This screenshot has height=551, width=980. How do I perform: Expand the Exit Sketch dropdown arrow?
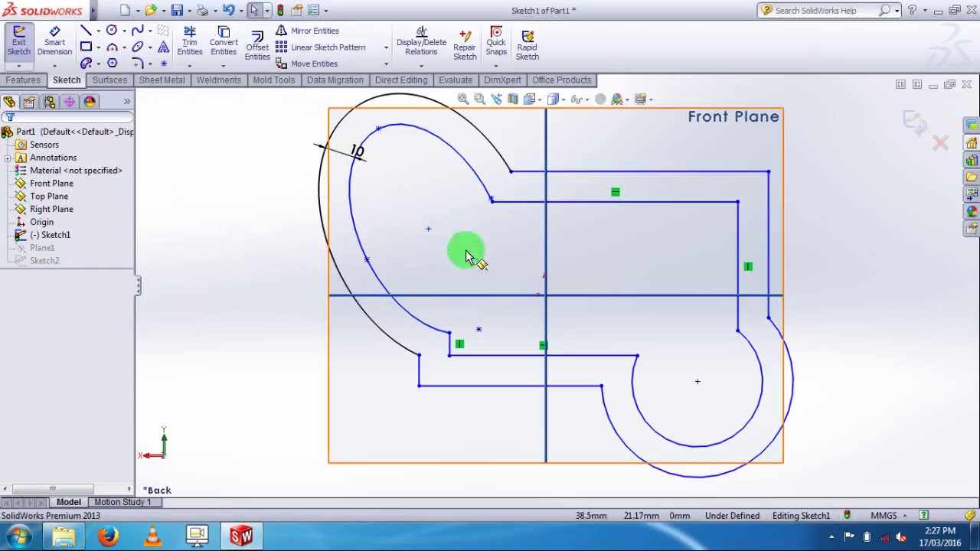click(18, 65)
